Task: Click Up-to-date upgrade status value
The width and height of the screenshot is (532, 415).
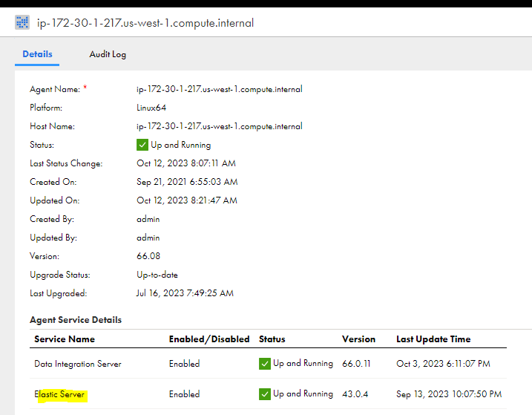Action: point(157,275)
